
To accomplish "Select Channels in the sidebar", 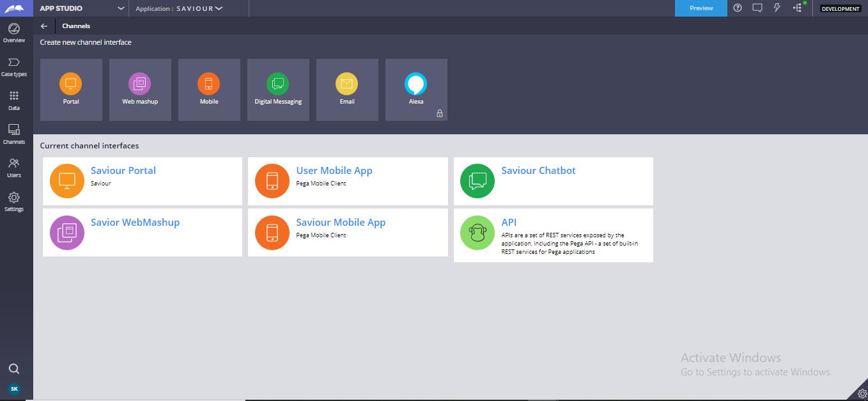I will [x=14, y=134].
